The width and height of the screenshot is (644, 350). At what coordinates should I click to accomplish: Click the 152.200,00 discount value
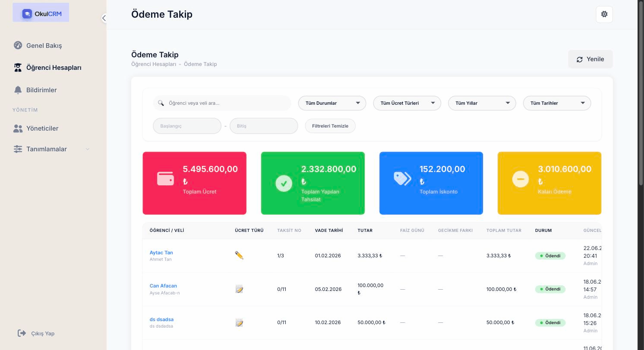coord(442,169)
